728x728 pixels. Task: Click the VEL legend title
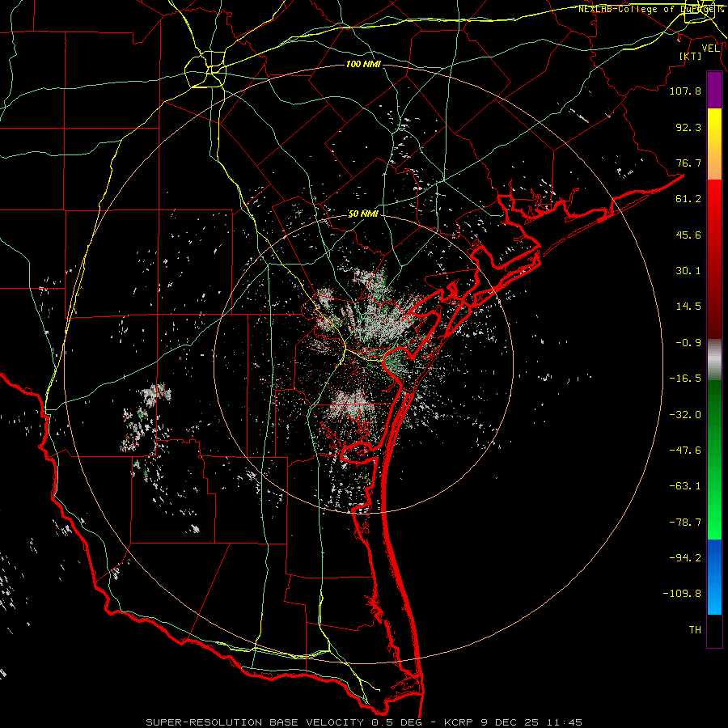point(710,49)
